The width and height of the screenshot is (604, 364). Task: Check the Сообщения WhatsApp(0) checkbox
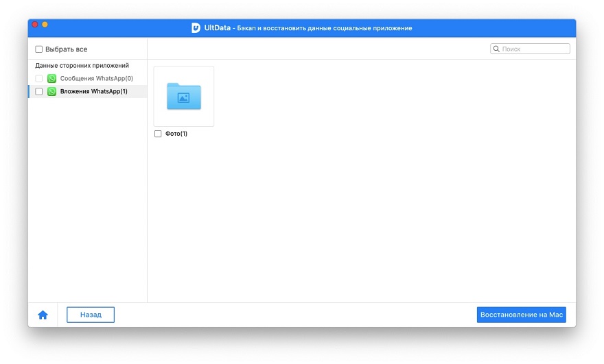[x=39, y=79]
